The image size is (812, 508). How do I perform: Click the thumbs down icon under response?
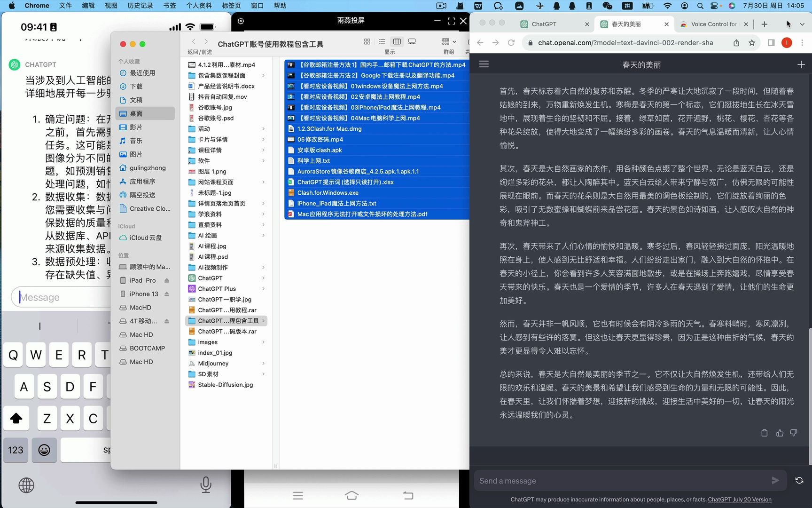(794, 433)
